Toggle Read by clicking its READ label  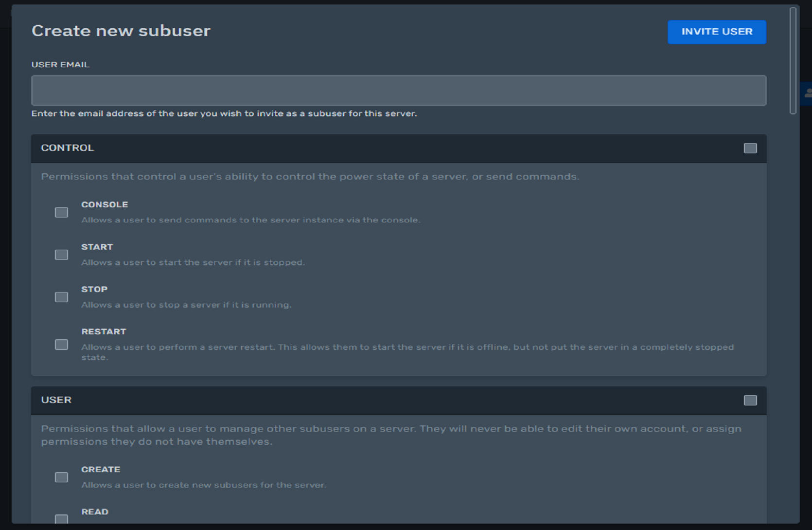point(95,512)
